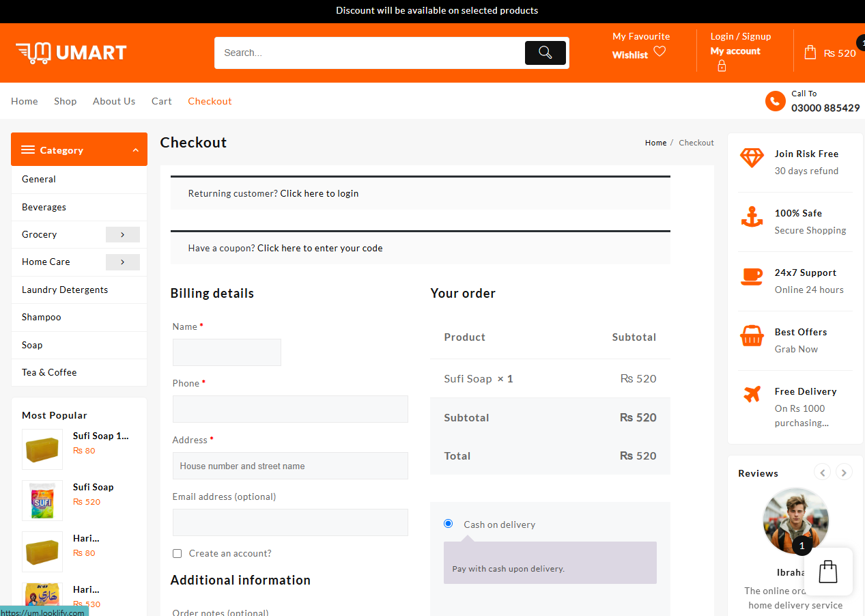This screenshot has height=616, width=865.
Task: Click the magnifier search button
Action: tap(545, 53)
